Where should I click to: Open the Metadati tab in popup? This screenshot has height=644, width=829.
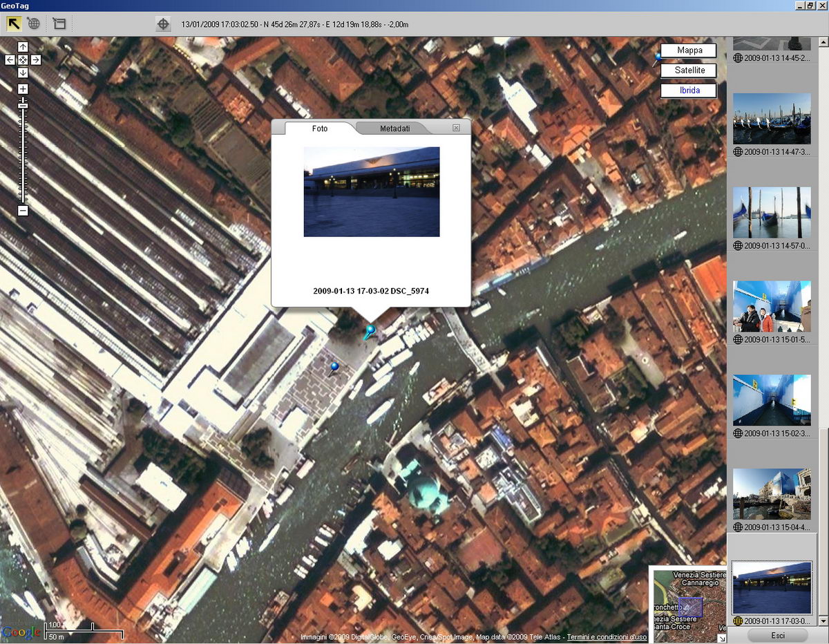395,129
